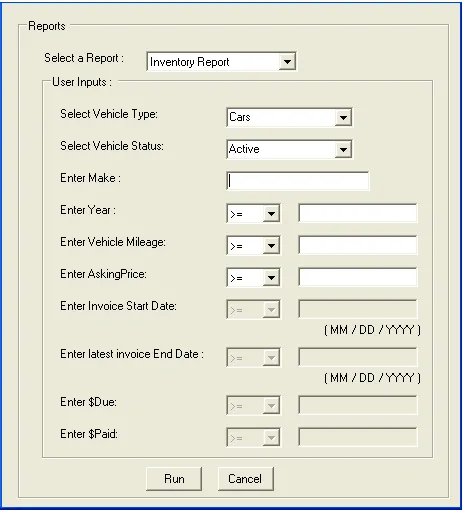Click the Enter Make label

(x=90, y=178)
